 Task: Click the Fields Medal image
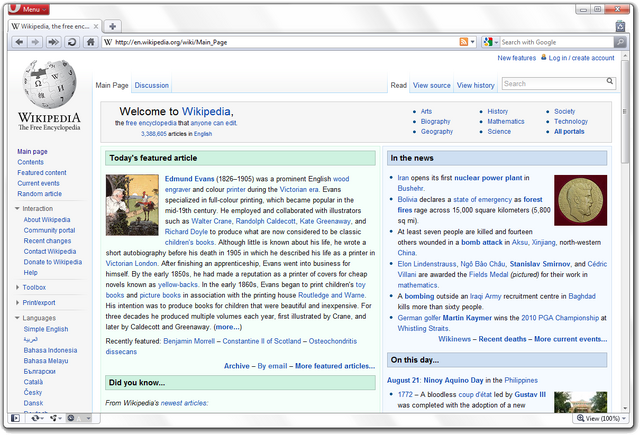click(580, 200)
